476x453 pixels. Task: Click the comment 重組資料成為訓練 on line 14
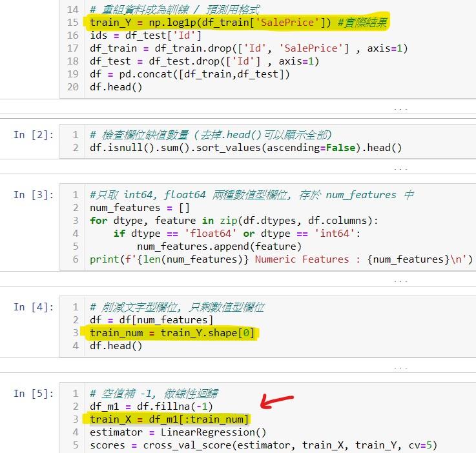click(175, 10)
